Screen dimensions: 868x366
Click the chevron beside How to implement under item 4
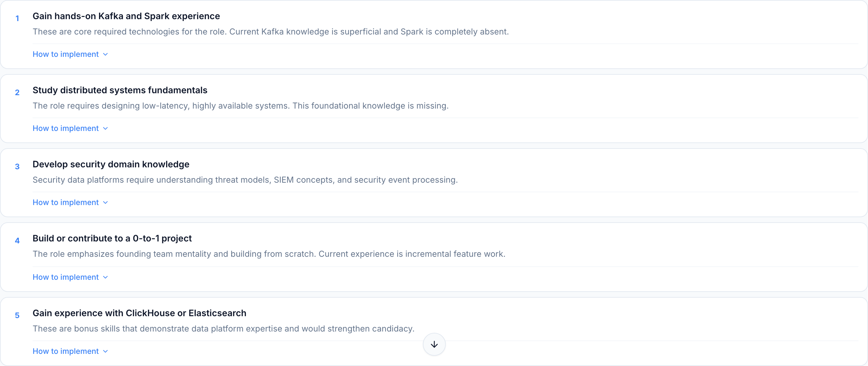[x=105, y=277]
